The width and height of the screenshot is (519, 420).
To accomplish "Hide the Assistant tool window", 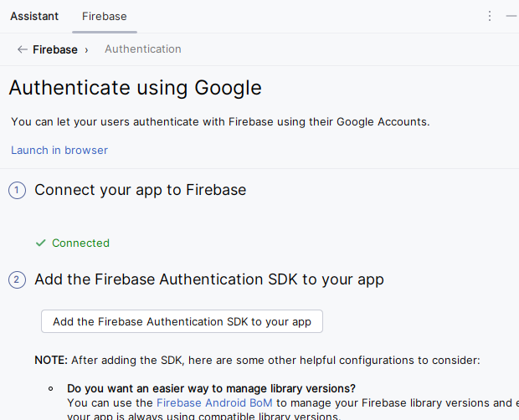I will (511, 16).
